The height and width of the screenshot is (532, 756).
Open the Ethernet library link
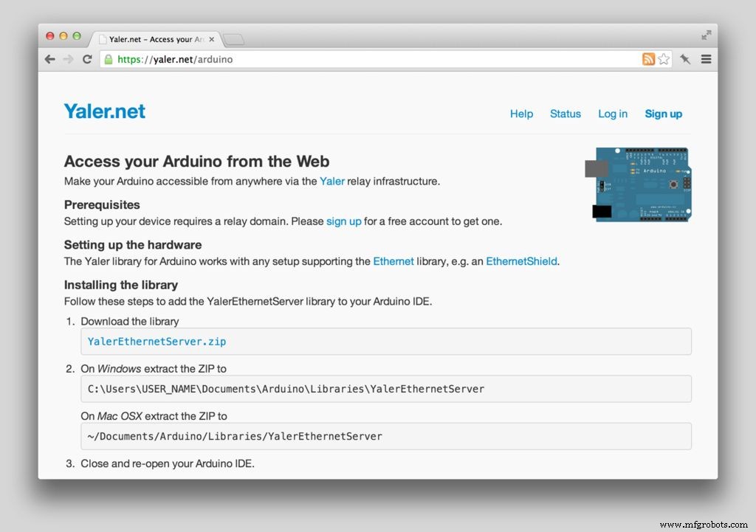[x=394, y=260]
